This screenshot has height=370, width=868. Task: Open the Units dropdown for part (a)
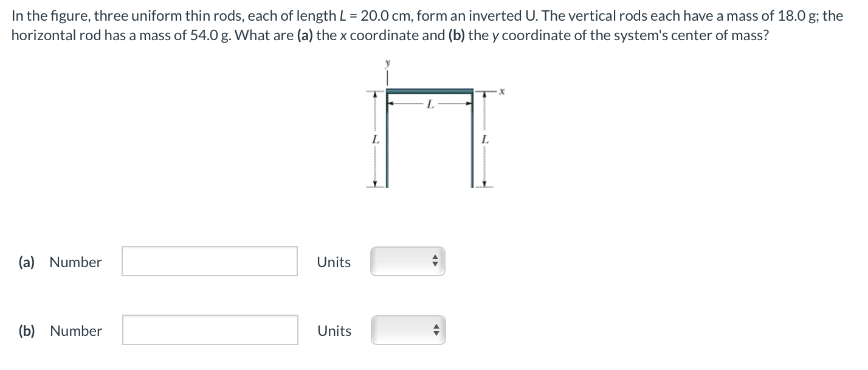(406, 260)
